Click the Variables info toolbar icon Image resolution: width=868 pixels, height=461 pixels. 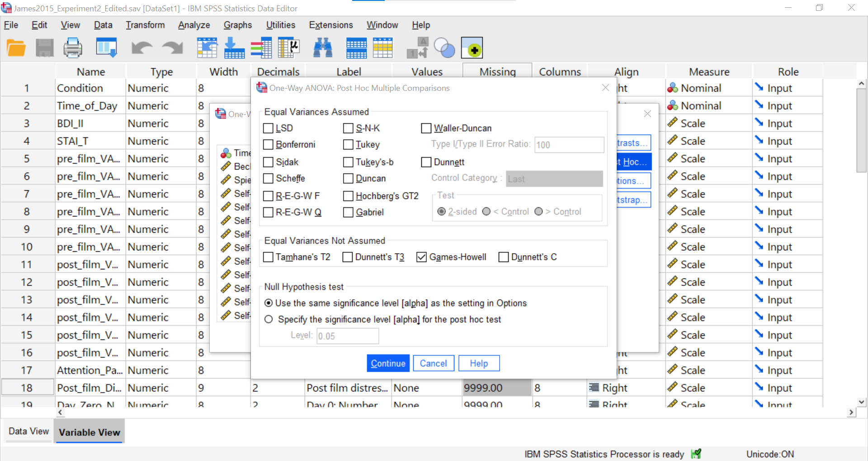(261, 48)
